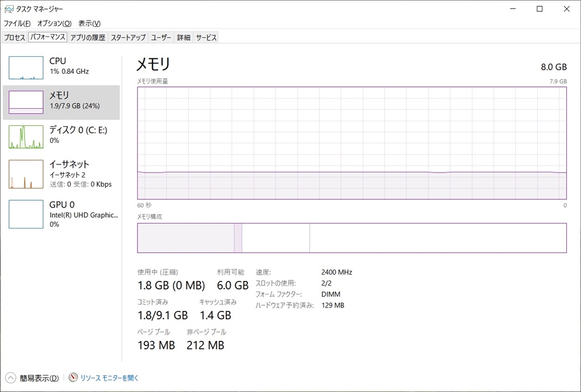Viewport: 581px width, 392px height.
Task: Click the Resource Monitor icon
Action: point(73,378)
